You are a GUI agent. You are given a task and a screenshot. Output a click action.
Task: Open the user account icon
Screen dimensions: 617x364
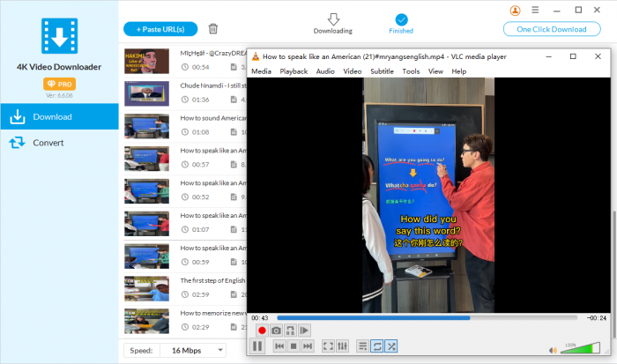(516, 11)
